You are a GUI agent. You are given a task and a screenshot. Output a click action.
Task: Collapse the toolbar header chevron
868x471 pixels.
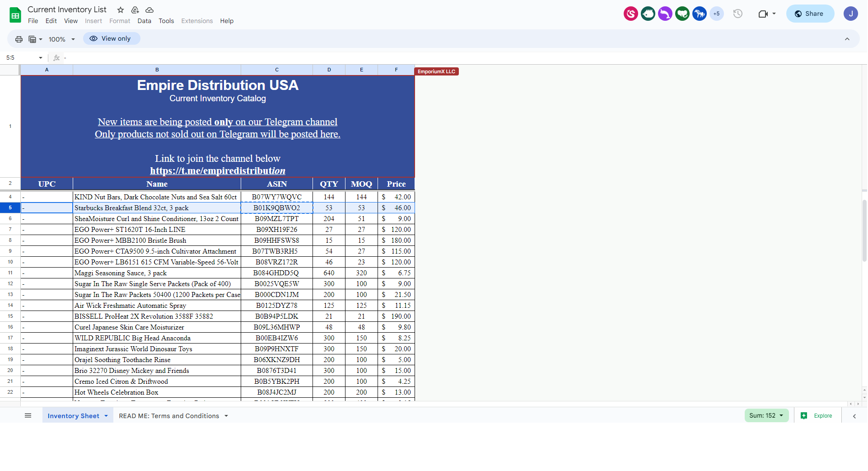(x=847, y=39)
